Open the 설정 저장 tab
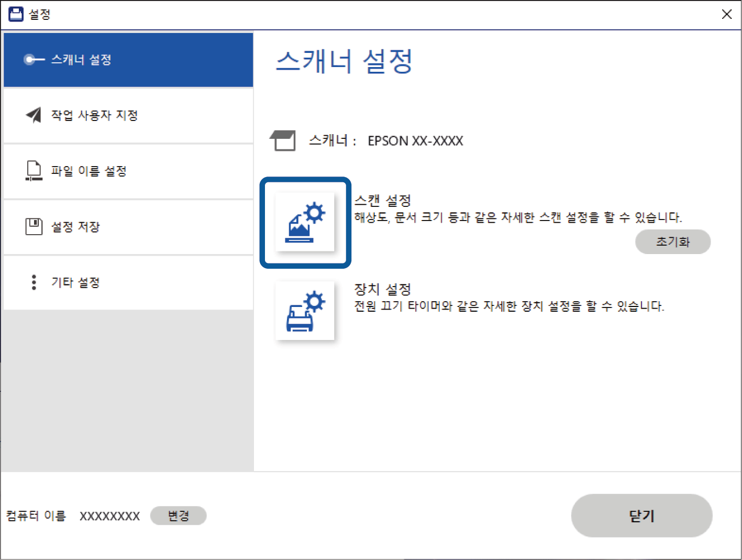 (x=128, y=227)
